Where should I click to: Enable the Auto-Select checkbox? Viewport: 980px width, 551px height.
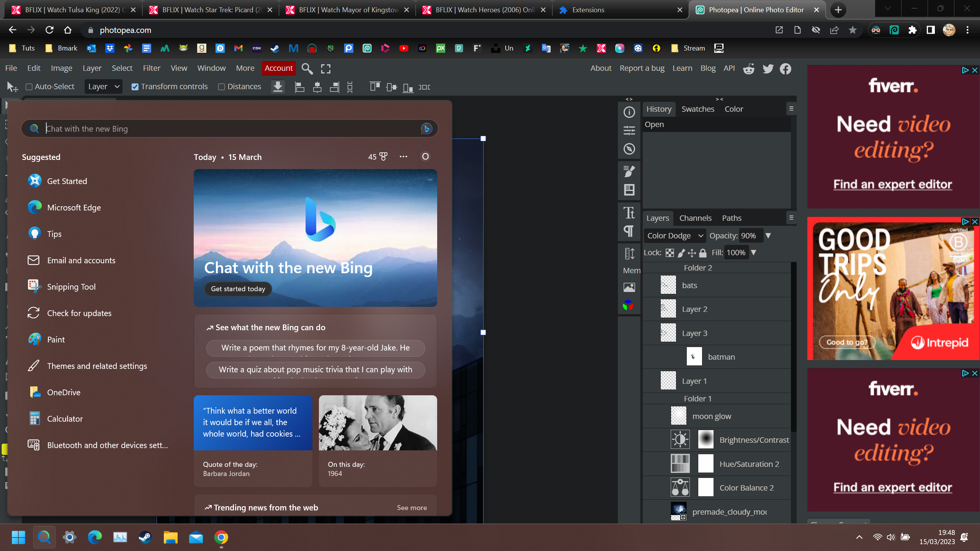[29, 87]
